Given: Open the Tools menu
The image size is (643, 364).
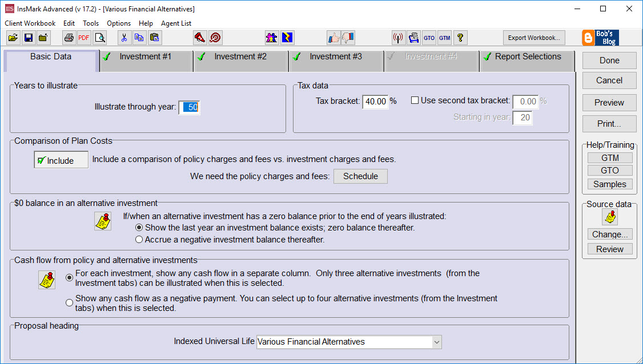Looking at the screenshot, I should tap(91, 23).
